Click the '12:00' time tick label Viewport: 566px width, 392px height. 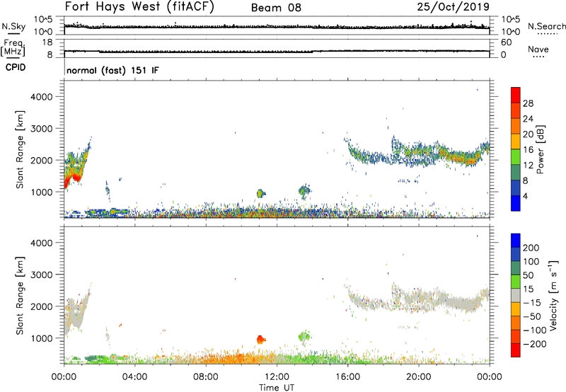[x=277, y=377]
